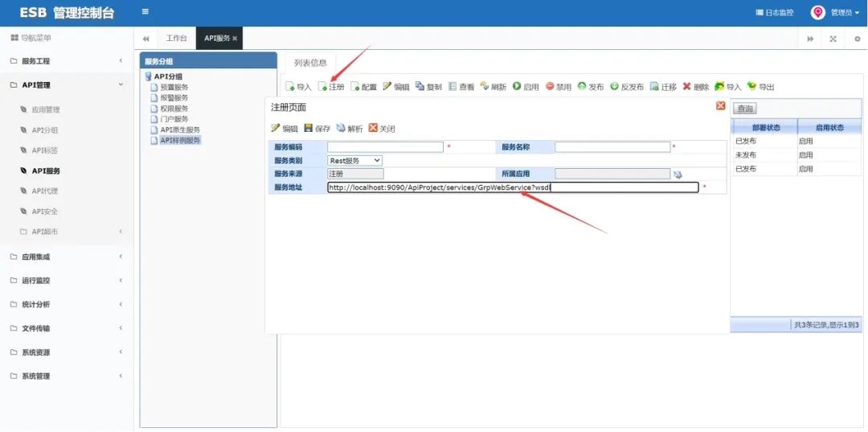Save the registration form with 保存
The image size is (868, 432).
point(317,129)
